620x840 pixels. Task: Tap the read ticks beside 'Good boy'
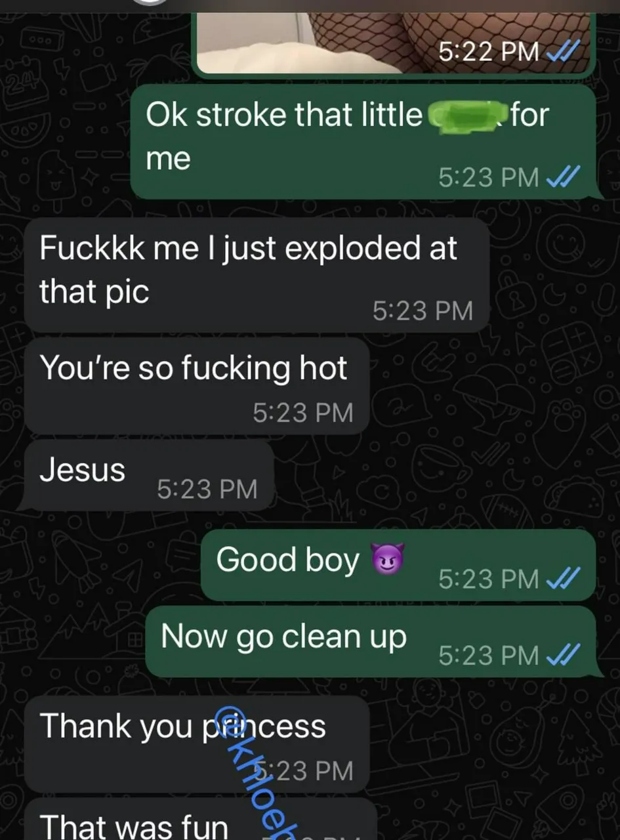tap(562, 578)
